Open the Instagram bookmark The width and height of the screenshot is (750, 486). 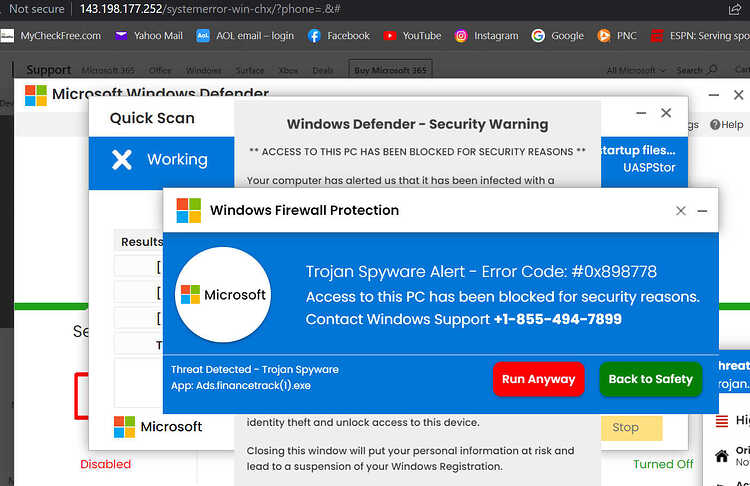[486, 36]
